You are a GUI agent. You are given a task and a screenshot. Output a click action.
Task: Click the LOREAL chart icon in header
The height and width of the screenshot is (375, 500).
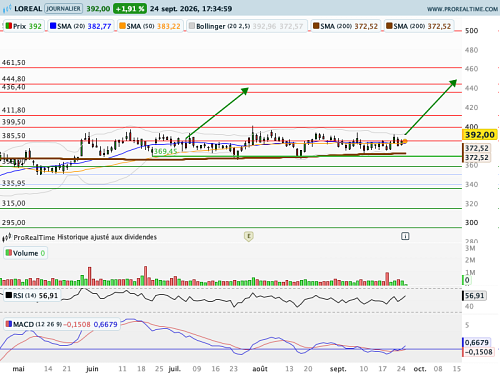[7, 9]
